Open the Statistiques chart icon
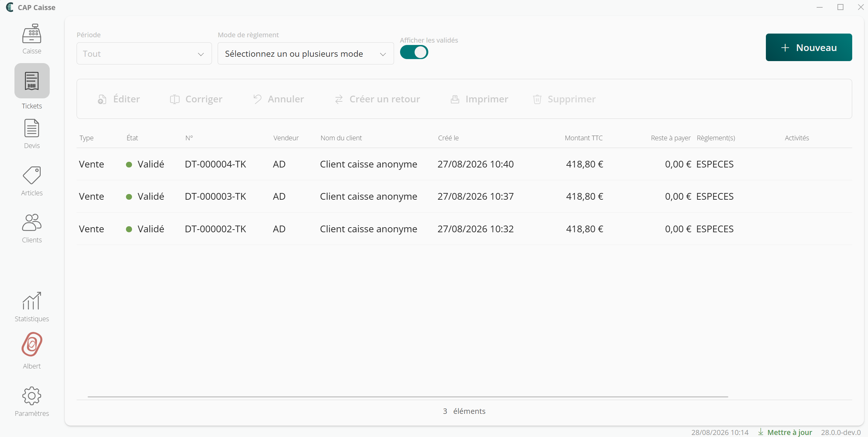 (32, 301)
